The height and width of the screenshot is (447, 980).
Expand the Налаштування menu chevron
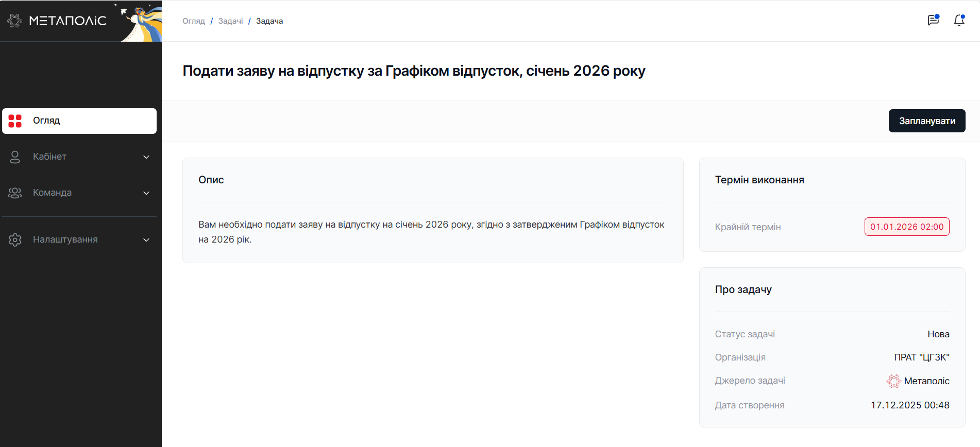pyautogui.click(x=146, y=240)
